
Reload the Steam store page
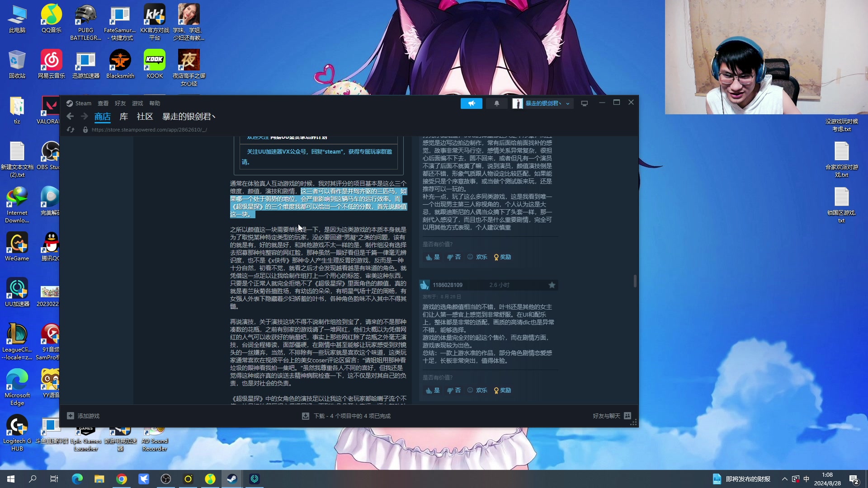(71, 130)
